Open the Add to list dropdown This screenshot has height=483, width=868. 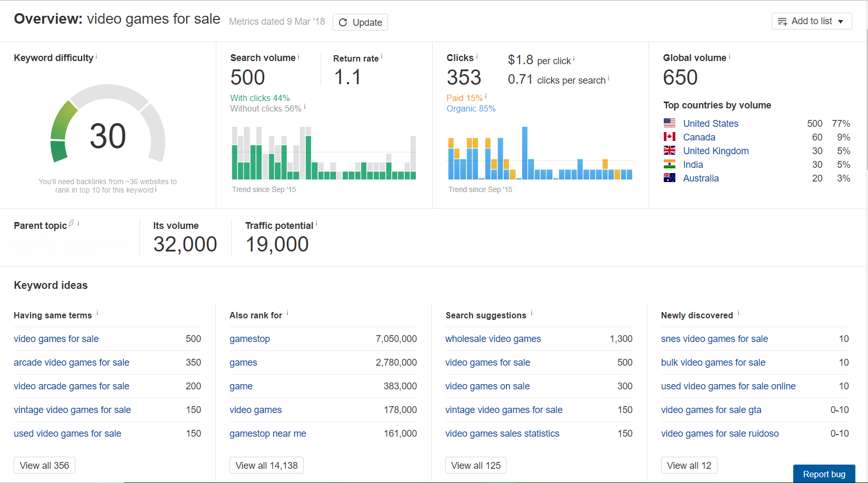point(811,22)
